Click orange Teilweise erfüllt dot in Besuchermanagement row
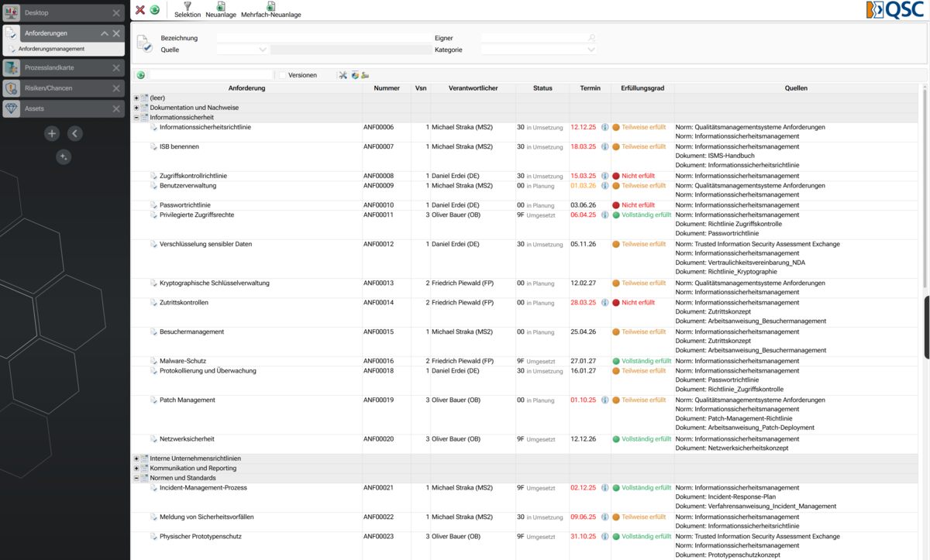The width and height of the screenshot is (930, 560). click(616, 332)
